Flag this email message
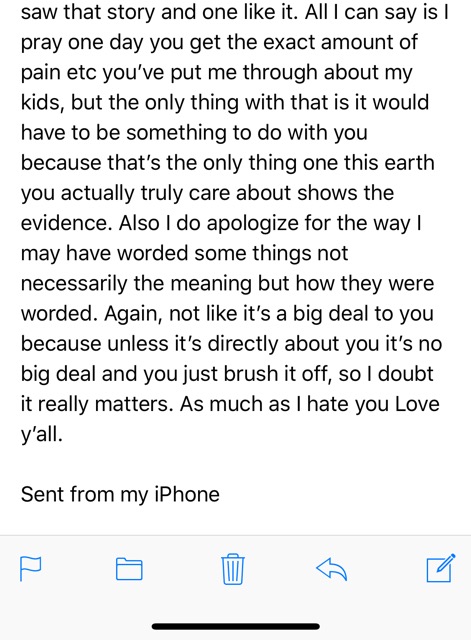Image resolution: width=471 pixels, height=640 pixels. [x=31, y=569]
